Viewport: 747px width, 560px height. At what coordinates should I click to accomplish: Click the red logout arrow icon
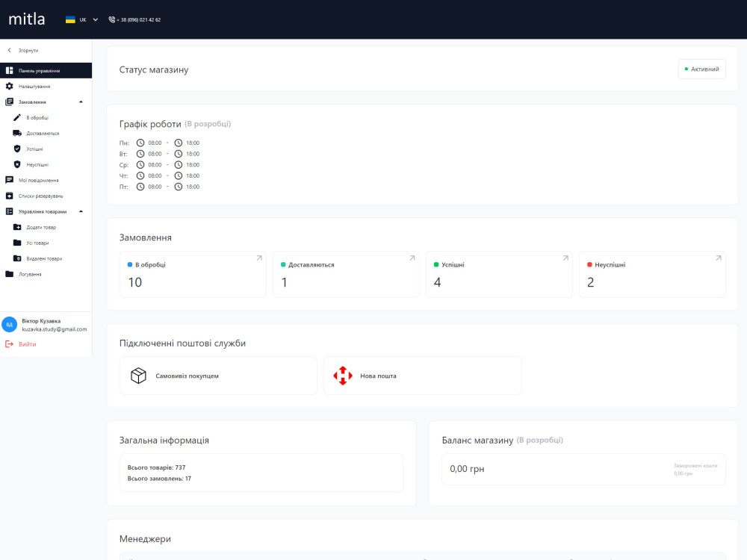coord(9,343)
